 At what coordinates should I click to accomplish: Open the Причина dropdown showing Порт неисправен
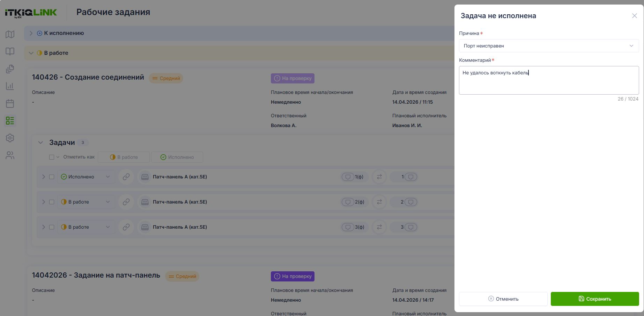tap(549, 46)
